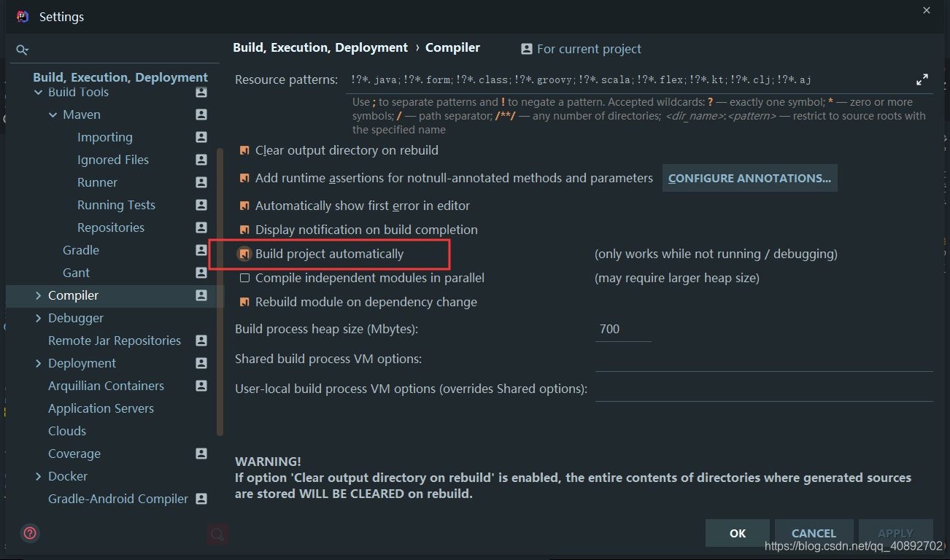Toggle Clear output directory on rebuild
This screenshot has width=950, height=560.
click(245, 150)
